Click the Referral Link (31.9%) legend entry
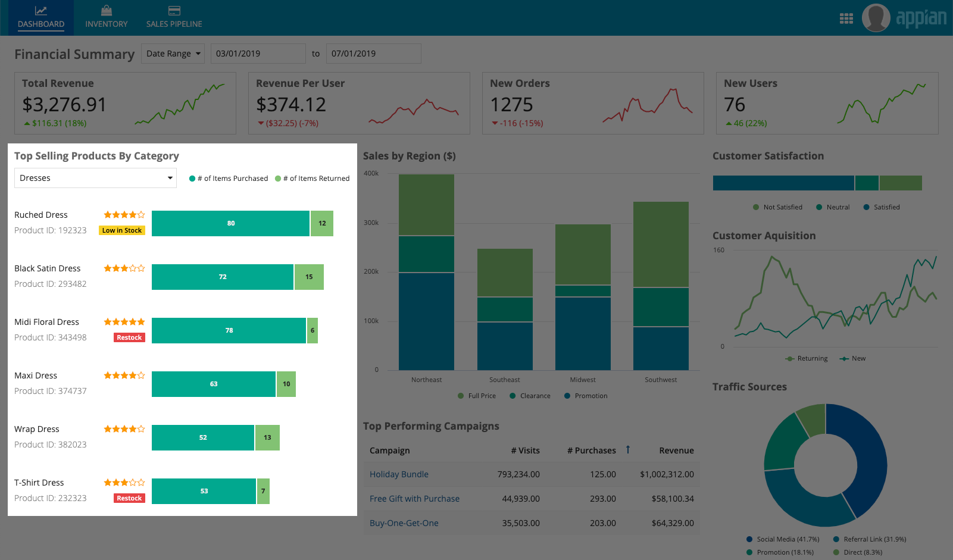 click(870, 539)
